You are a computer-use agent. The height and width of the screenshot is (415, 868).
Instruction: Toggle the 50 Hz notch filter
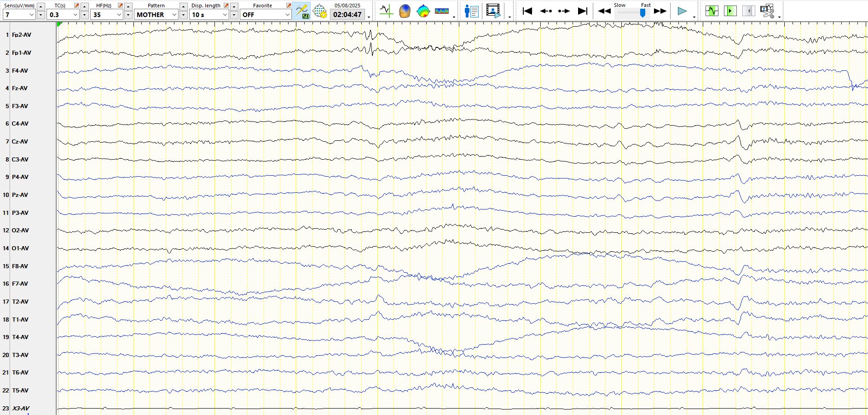302,11
